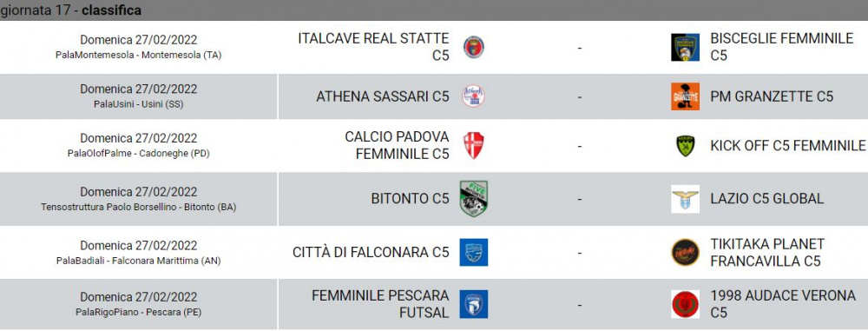Click the Italcave Real Statte team crest

(473, 47)
